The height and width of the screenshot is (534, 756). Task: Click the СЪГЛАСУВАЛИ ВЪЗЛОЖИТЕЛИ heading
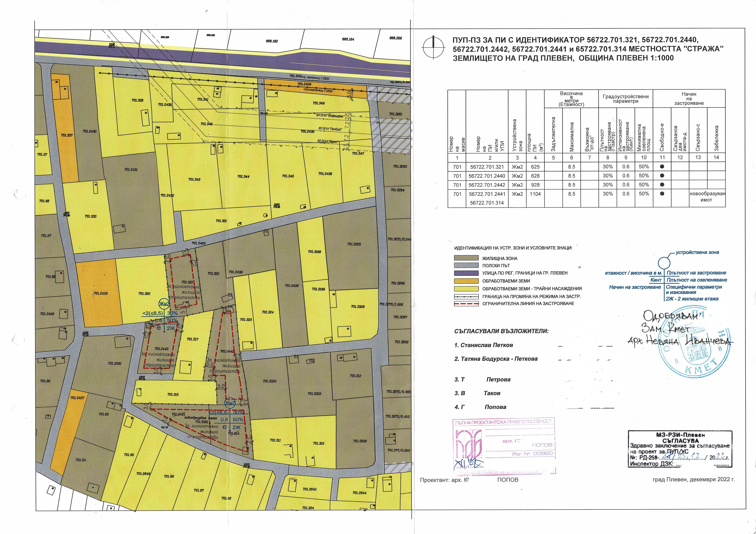point(501,331)
